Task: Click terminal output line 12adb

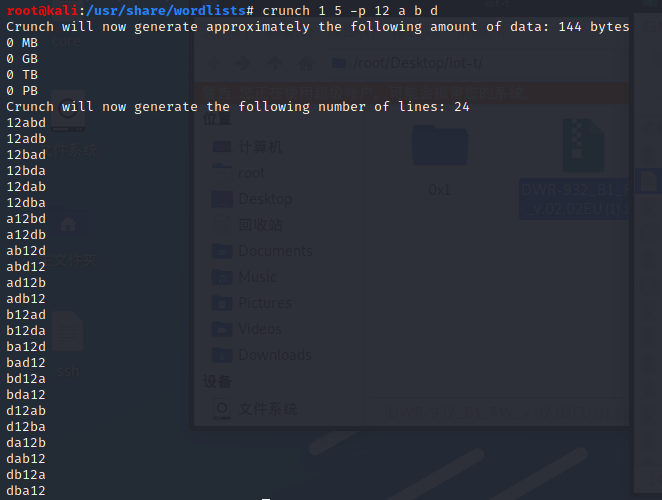Action: [26, 139]
